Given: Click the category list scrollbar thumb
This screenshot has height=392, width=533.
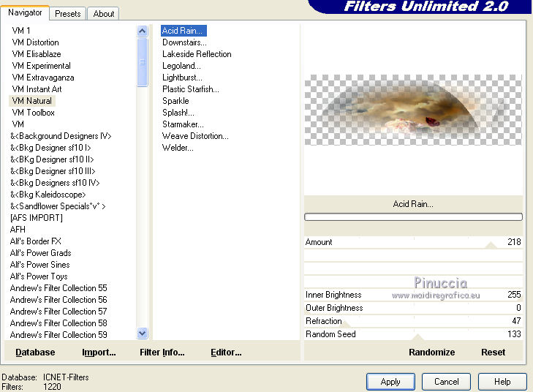Looking at the screenshot, I should 143,62.
